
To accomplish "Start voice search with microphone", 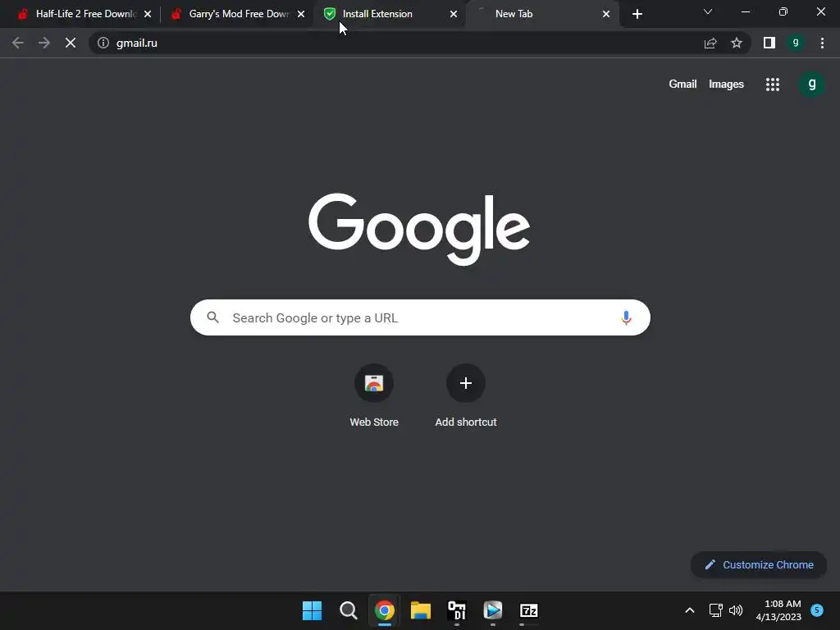I will 626,317.
